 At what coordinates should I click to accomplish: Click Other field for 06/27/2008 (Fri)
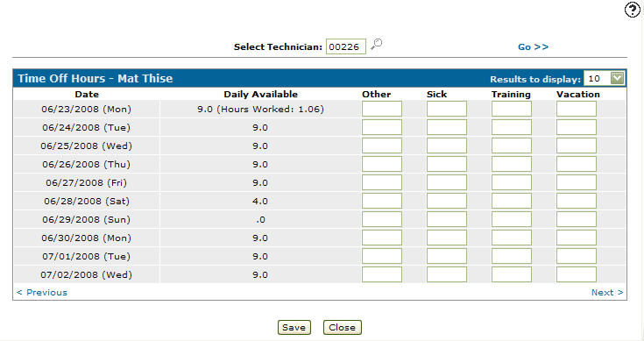(382, 183)
